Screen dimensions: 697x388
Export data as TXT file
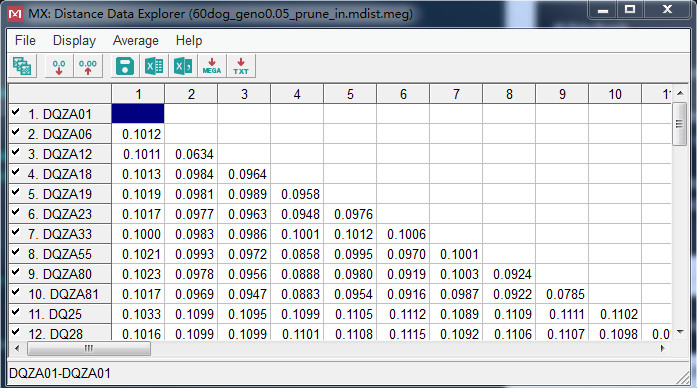tap(240, 66)
